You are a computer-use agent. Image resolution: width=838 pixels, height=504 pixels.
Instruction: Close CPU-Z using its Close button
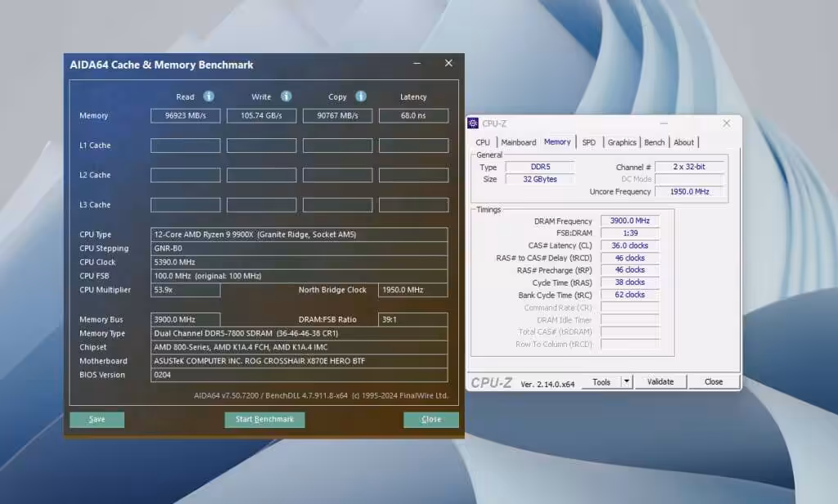coord(713,381)
